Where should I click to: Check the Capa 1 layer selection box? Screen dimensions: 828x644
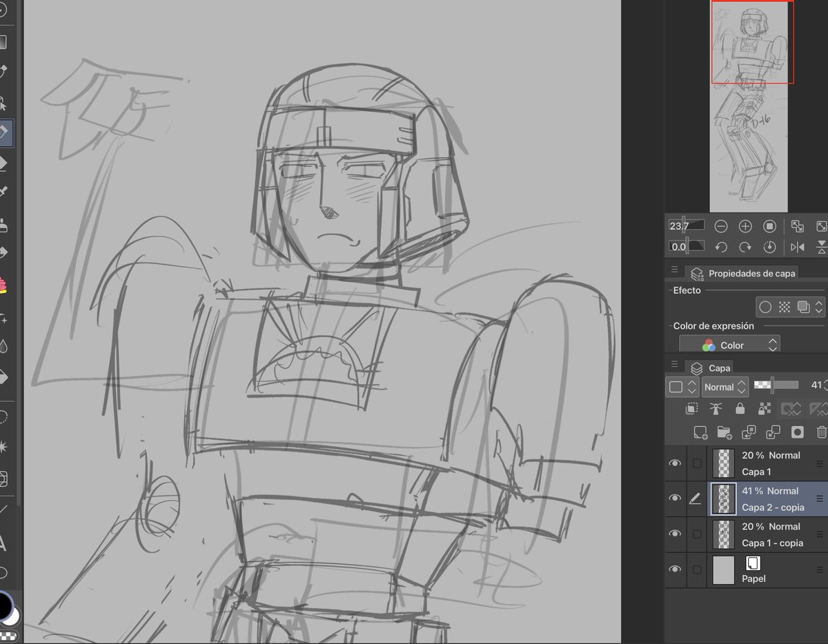pos(697,464)
